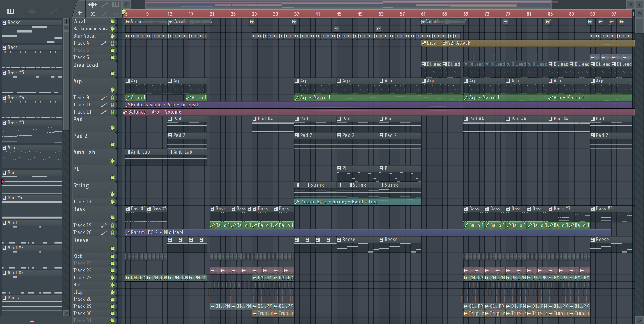Click the X icon in playlist header
The height and width of the screenshot is (324, 644).
coord(93,14)
